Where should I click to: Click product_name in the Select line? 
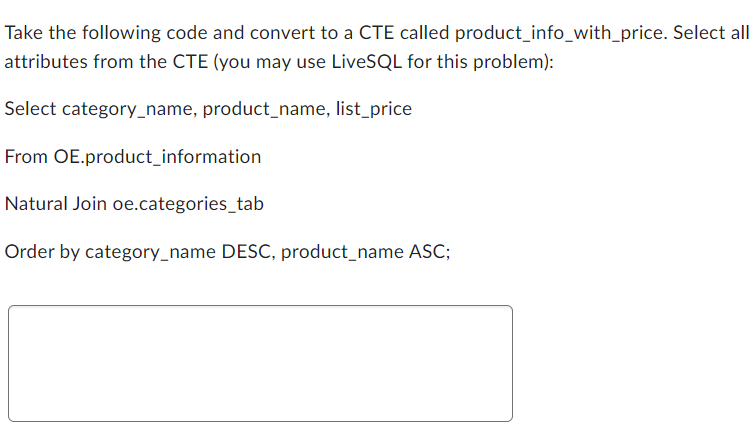pos(264,109)
